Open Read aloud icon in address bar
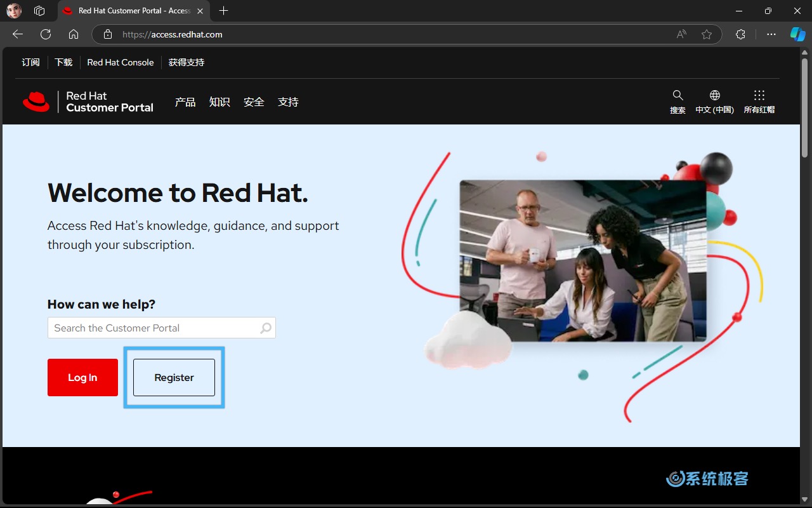This screenshot has height=508, width=812. (x=681, y=34)
